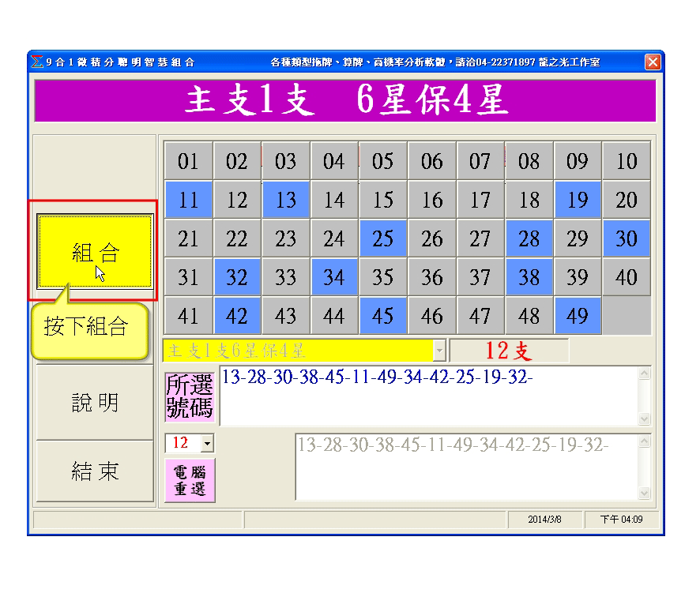Screen dimensions: 700x593
Task: Toggle number 01 in the grid
Action: coord(188,161)
